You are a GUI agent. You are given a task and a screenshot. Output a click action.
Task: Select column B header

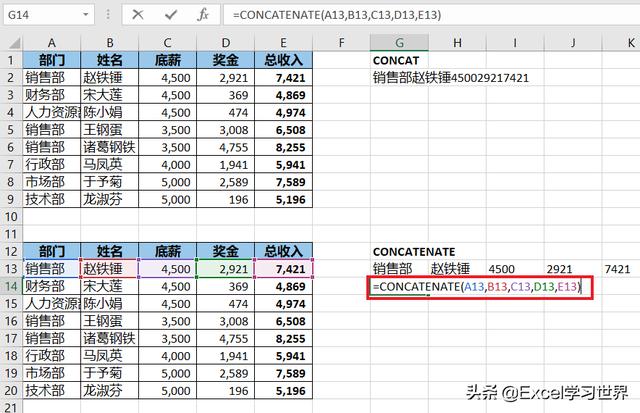coord(110,42)
